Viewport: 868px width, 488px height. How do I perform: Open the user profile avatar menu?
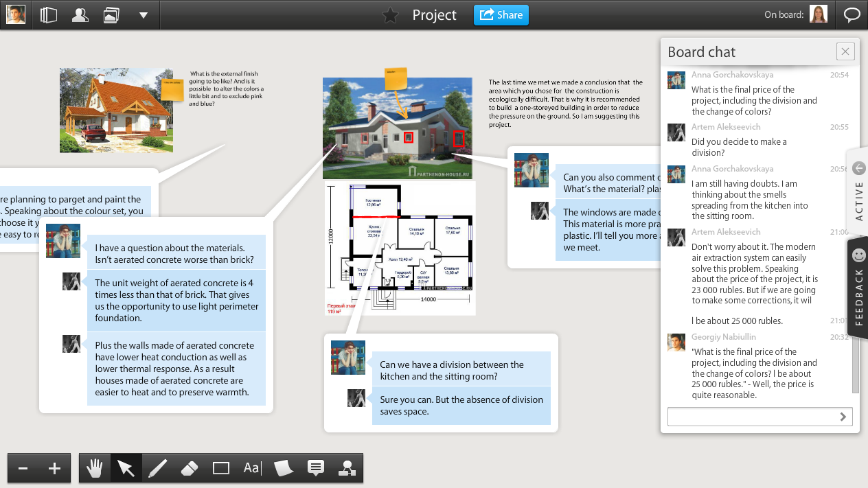(16, 14)
